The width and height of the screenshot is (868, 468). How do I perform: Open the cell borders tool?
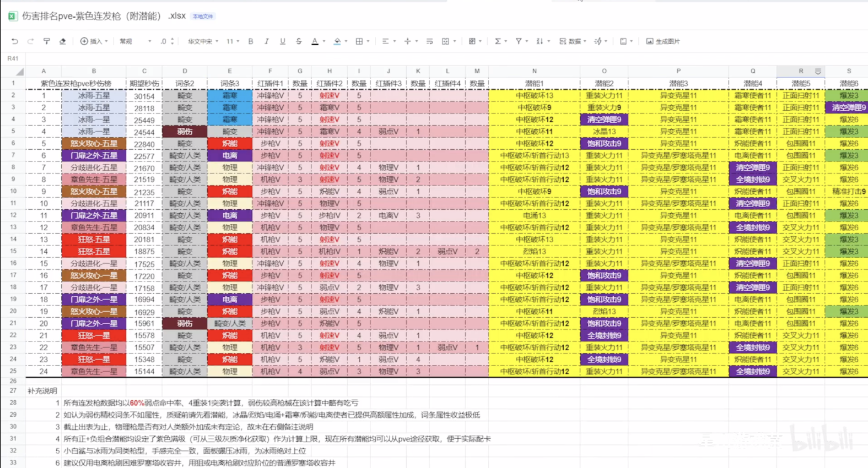[x=359, y=41]
